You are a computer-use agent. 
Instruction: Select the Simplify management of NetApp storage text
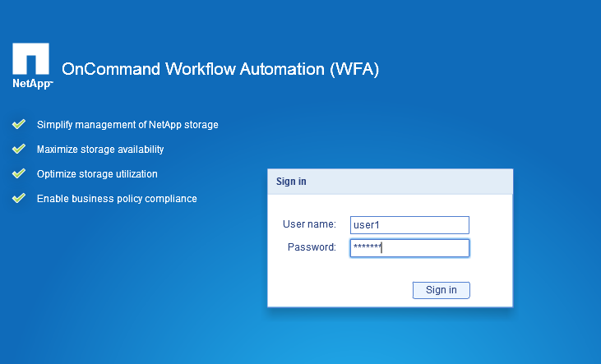pyautogui.click(x=127, y=125)
